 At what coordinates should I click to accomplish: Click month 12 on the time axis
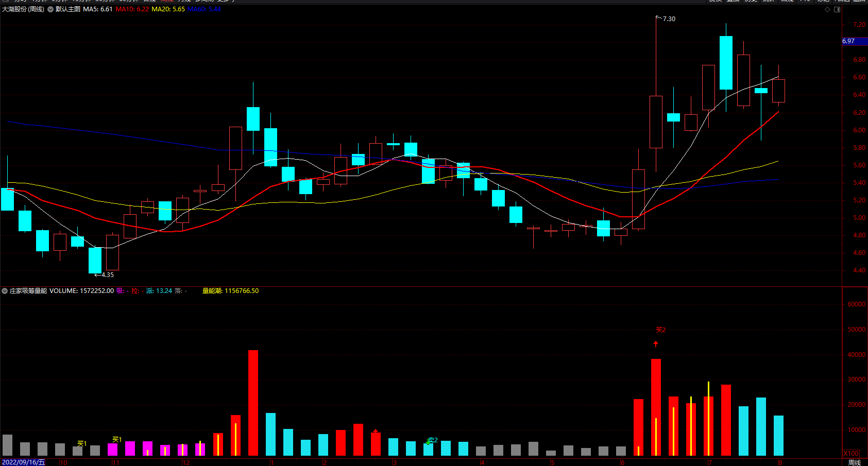[186, 462]
